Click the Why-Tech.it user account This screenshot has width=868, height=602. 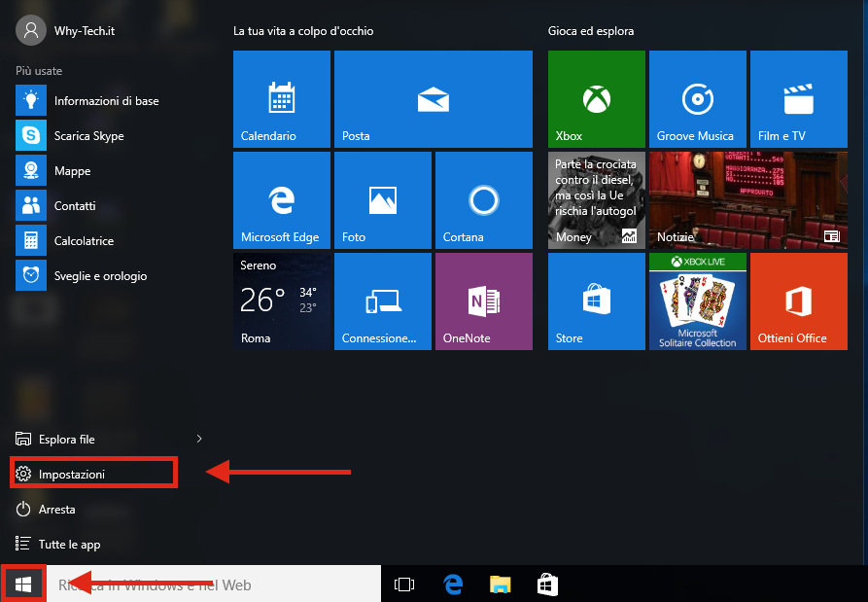[65, 30]
